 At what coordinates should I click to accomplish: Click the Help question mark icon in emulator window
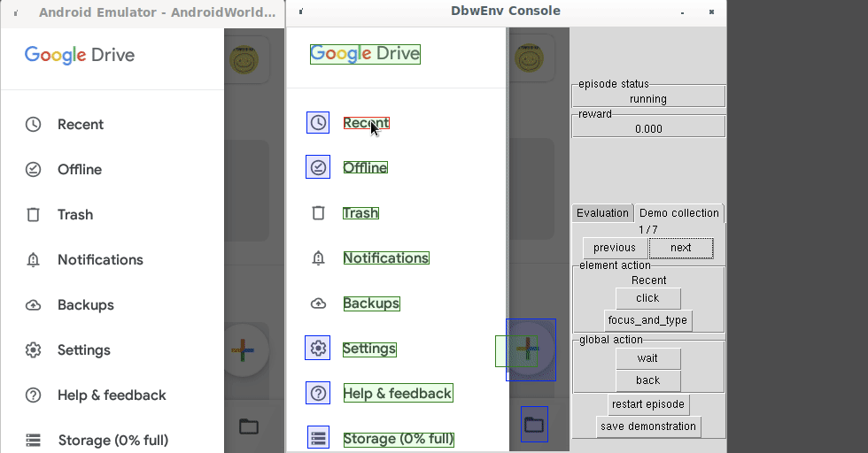34,395
